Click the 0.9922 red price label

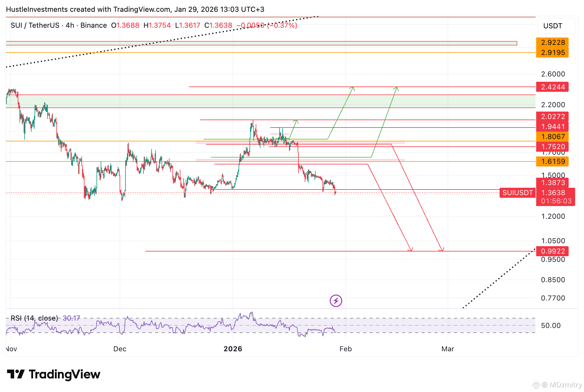[552, 251]
